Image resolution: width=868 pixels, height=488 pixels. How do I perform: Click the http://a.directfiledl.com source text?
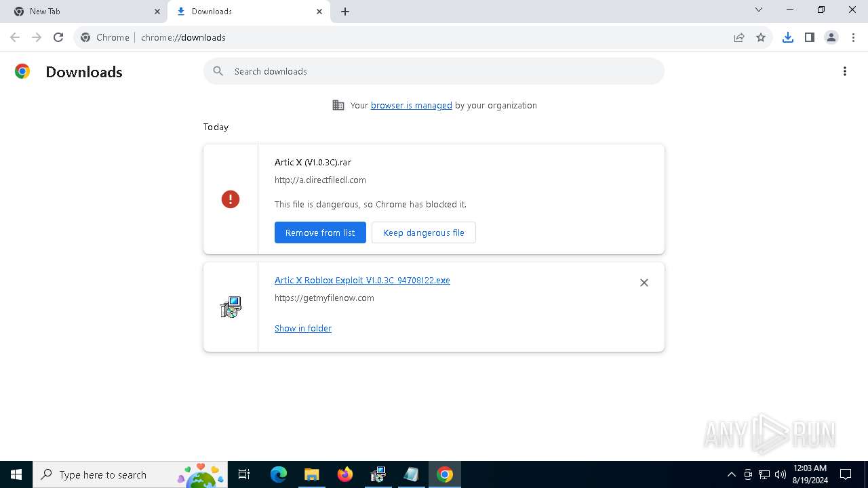(320, 180)
